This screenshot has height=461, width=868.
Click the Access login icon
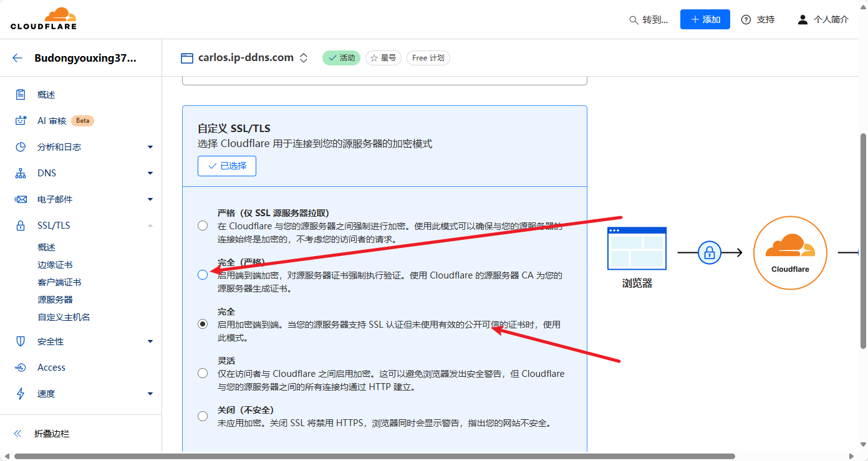[21, 368]
